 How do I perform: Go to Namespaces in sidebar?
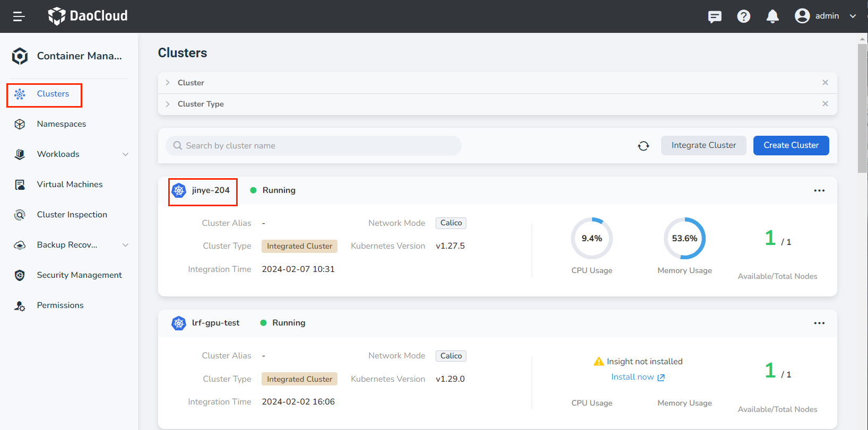tap(61, 124)
